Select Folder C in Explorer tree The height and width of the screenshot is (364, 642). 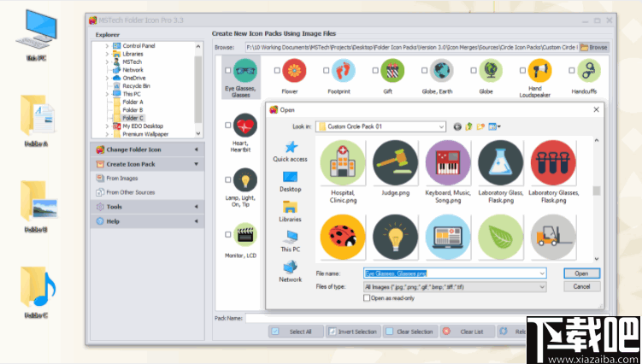133,118
